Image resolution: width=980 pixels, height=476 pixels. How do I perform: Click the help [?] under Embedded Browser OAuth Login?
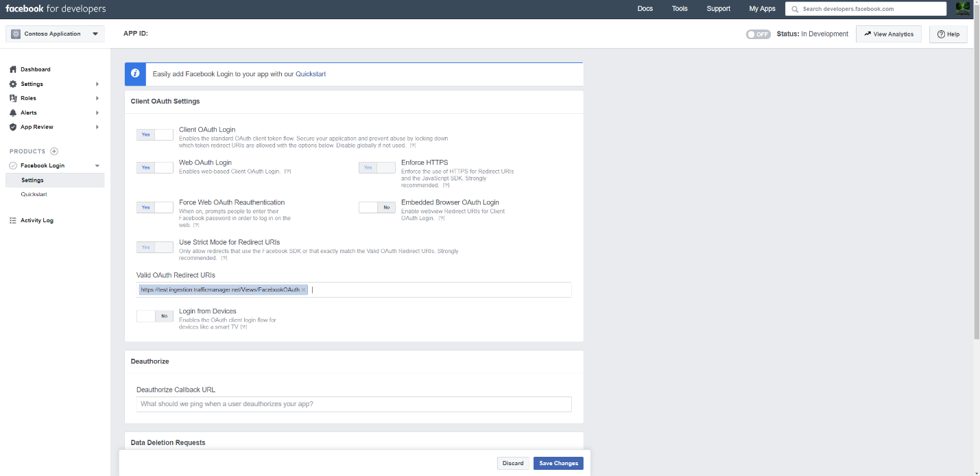tap(442, 218)
